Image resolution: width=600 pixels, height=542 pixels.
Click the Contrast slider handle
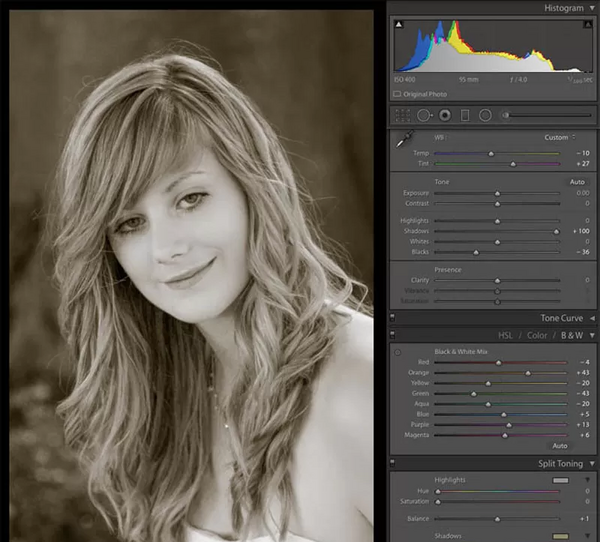(497, 204)
